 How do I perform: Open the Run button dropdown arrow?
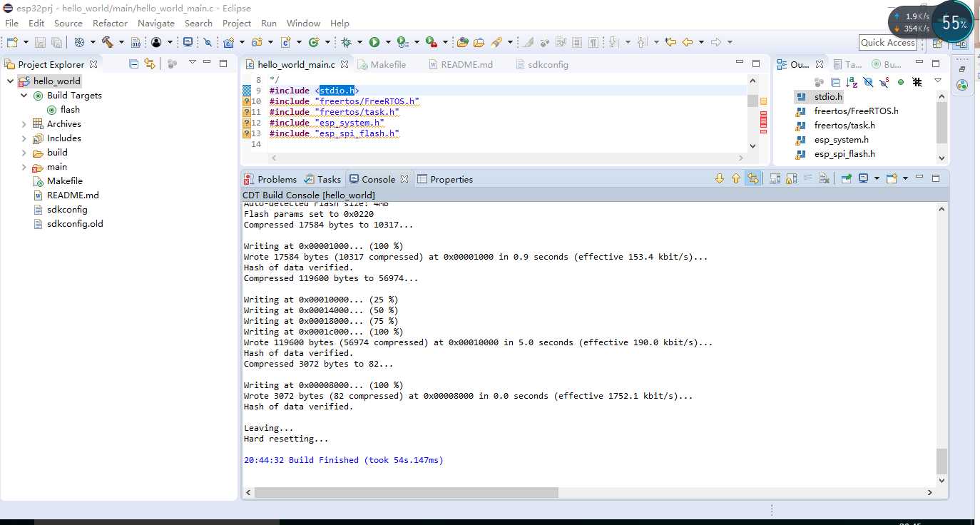(388, 42)
